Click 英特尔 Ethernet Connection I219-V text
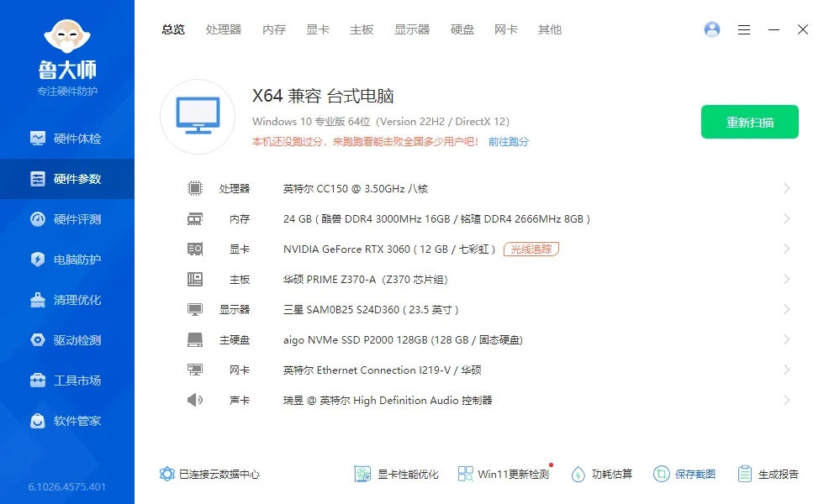The image size is (824, 504). coord(367,370)
